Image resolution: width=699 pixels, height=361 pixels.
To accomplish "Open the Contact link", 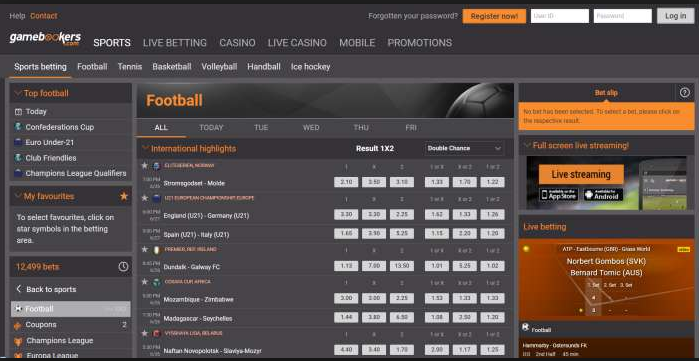I will click(x=44, y=16).
